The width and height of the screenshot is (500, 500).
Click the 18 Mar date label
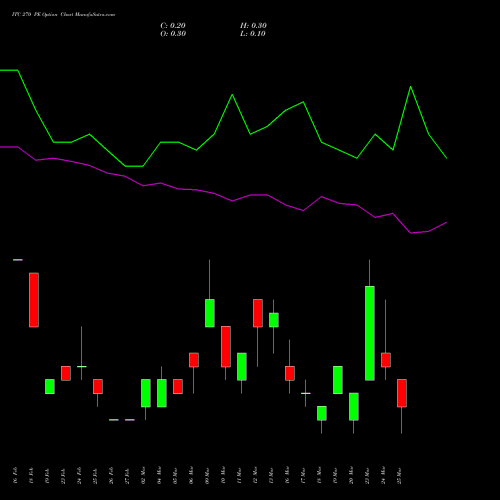pos(319,475)
